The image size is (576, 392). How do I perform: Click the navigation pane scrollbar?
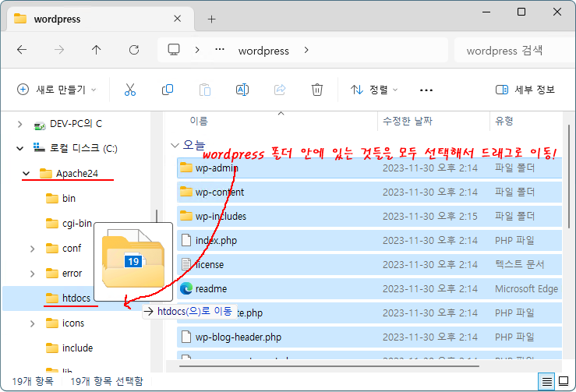157,217
